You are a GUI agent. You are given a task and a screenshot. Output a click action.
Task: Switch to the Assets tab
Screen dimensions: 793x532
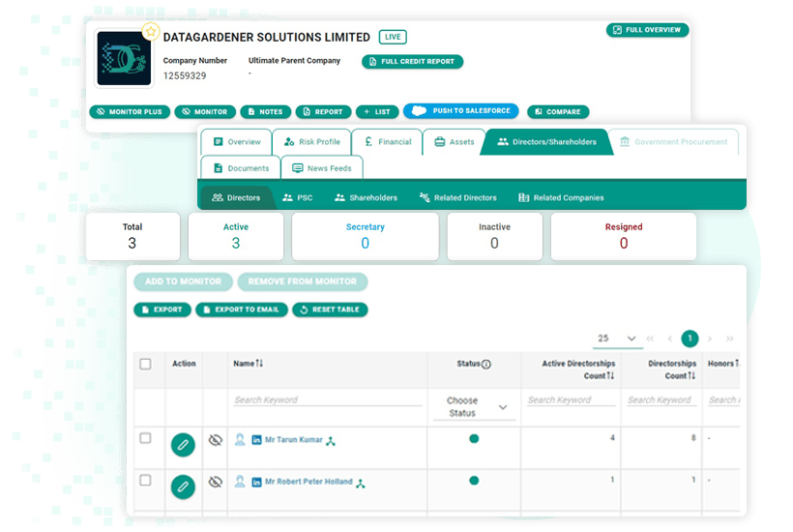455,142
